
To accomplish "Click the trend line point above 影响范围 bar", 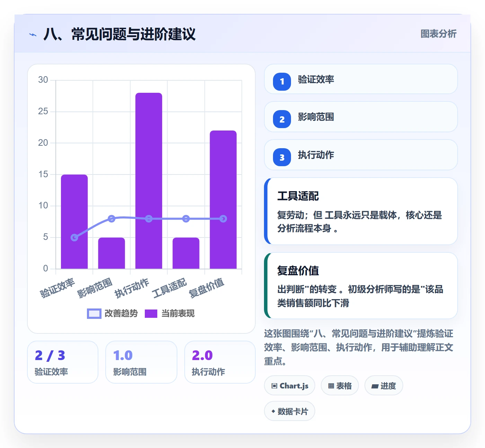I will pyautogui.click(x=112, y=218).
